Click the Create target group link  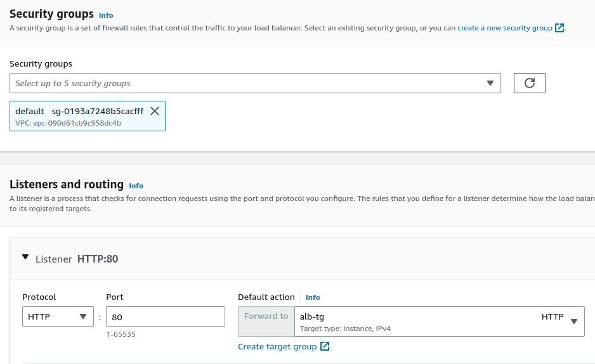coord(277,346)
